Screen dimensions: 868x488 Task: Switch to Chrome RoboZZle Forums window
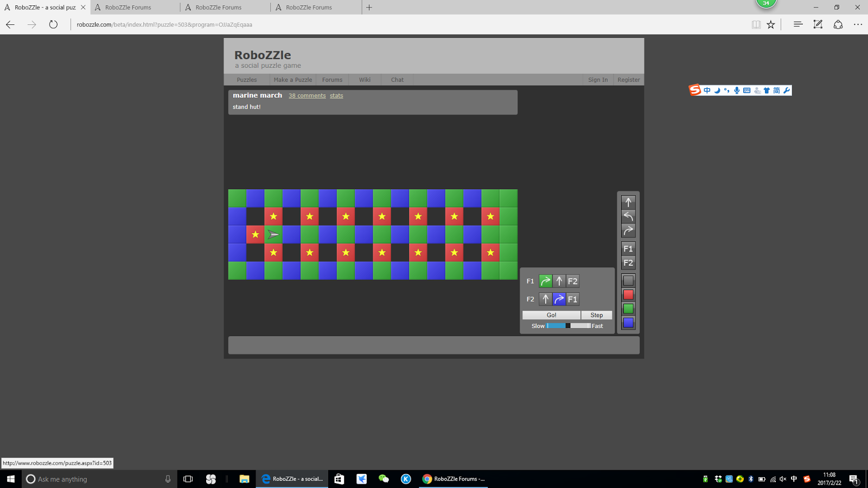[x=454, y=479]
